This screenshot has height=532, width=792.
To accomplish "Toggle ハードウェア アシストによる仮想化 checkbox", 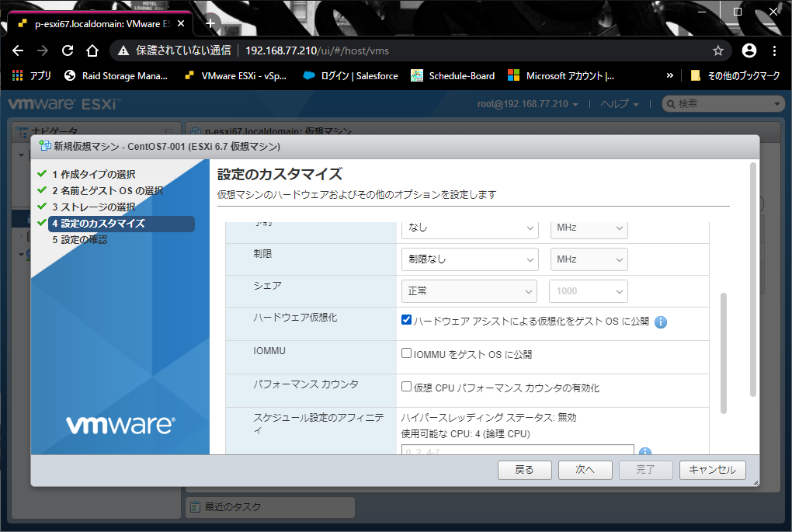I will 406,320.
